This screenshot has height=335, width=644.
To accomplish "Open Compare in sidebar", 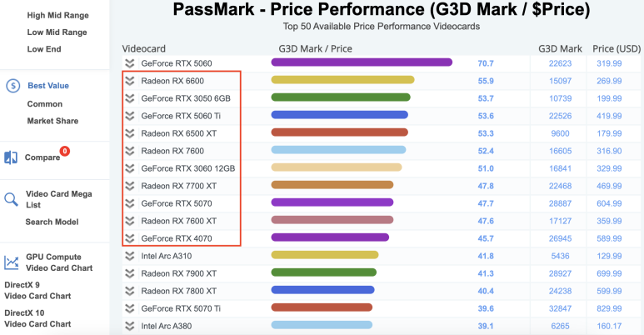I will tap(42, 157).
